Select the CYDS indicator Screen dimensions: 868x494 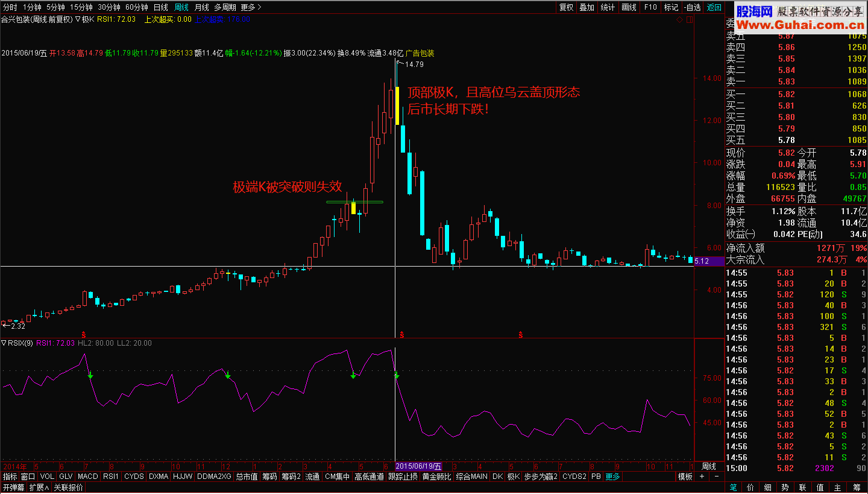point(134,477)
